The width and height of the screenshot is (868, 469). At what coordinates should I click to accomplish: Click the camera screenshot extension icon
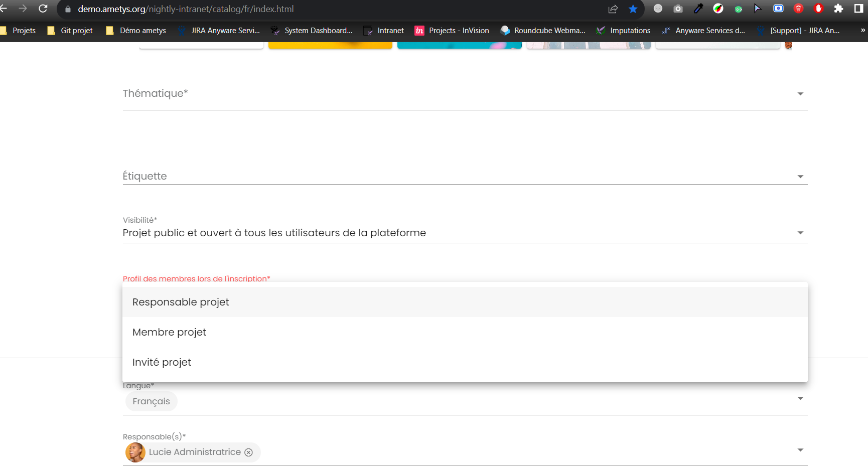tap(678, 9)
